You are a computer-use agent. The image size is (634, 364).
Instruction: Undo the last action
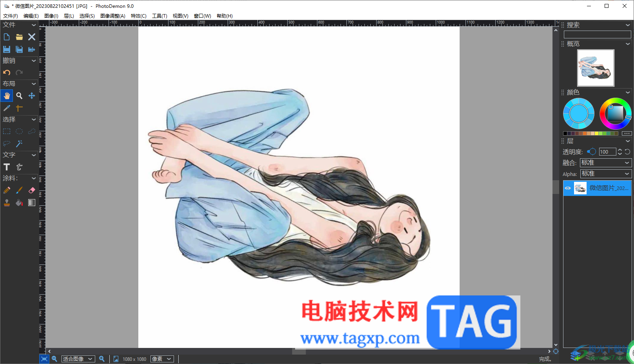(x=7, y=72)
